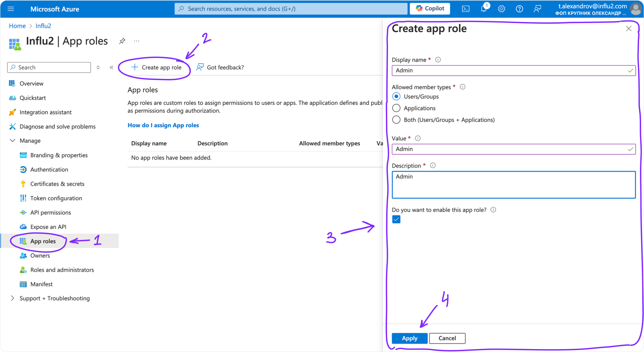
Task: Open the Manifest page
Action: 42,284
